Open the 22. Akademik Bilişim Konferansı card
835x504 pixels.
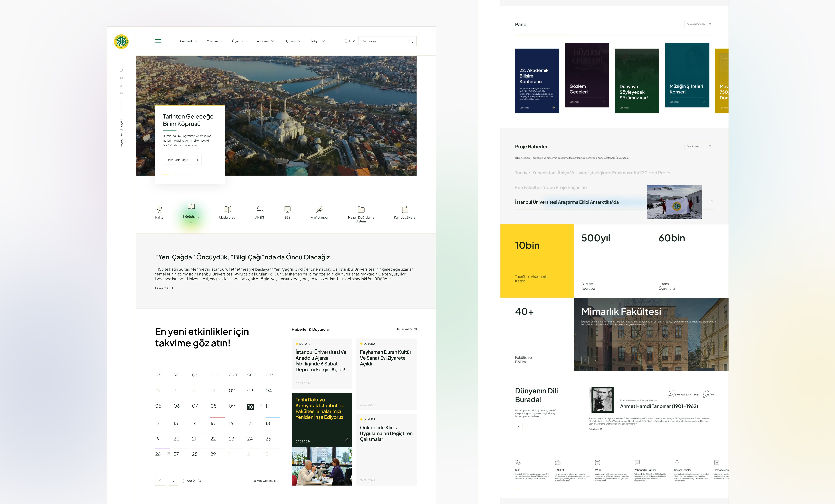click(x=537, y=81)
